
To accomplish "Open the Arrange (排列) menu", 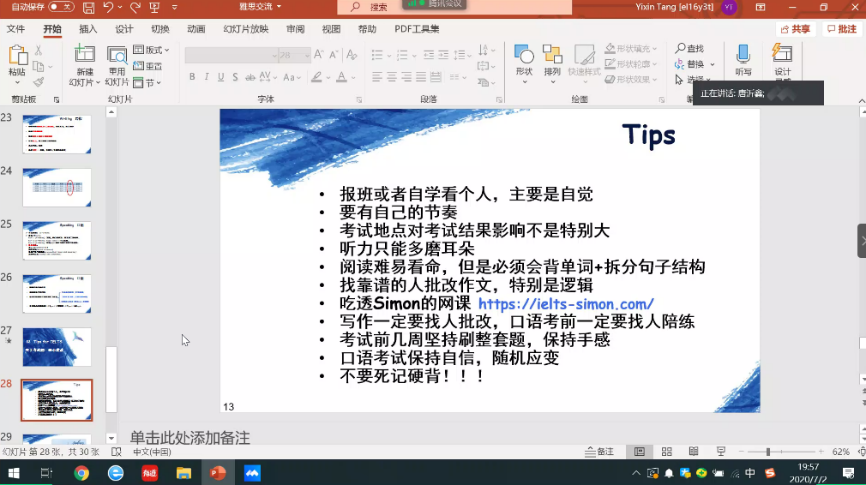I will coord(552,64).
